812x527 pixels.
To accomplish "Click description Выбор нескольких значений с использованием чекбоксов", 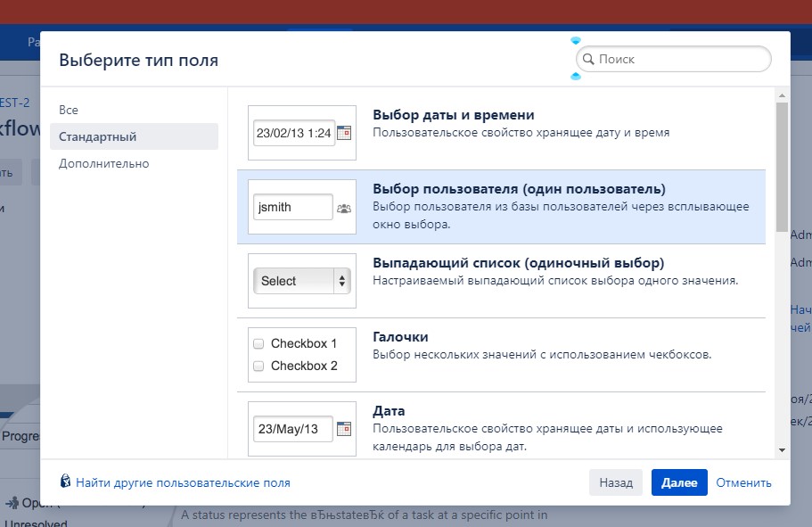I will pyautogui.click(x=542, y=355).
